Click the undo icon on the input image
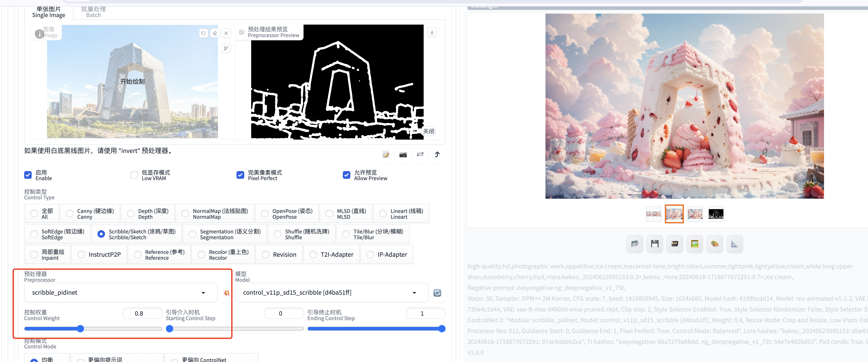 tap(203, 33)
